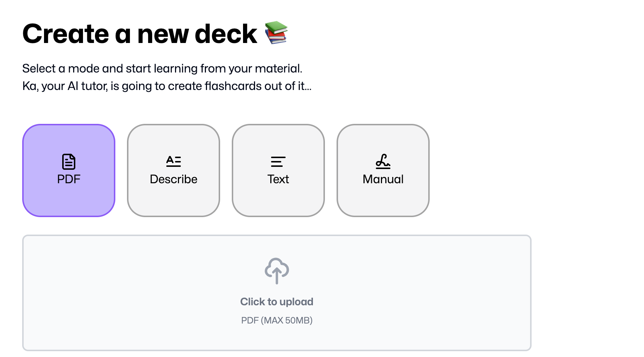Choose the highlighted purple PDF card background
Screen dimensions: 644x357
69,204
